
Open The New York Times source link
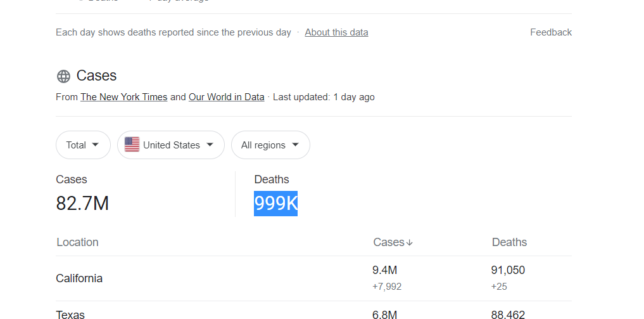(123, 97)
